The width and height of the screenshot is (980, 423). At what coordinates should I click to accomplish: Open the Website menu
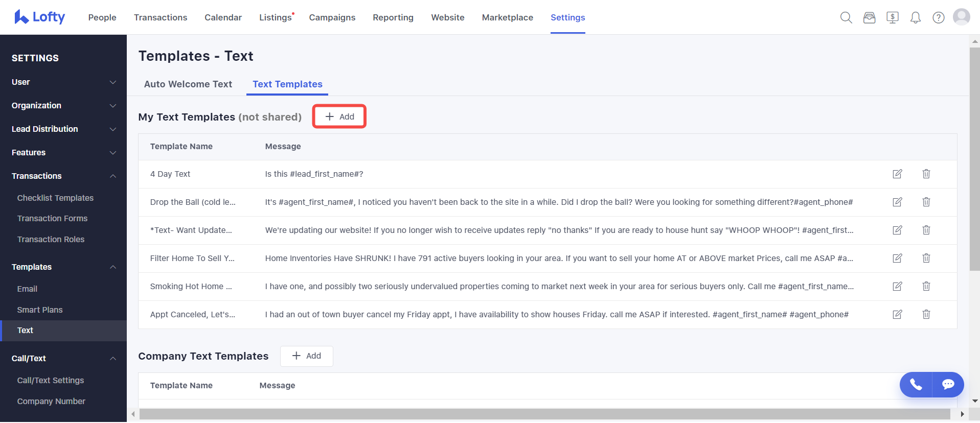click(x=448, y=17)
